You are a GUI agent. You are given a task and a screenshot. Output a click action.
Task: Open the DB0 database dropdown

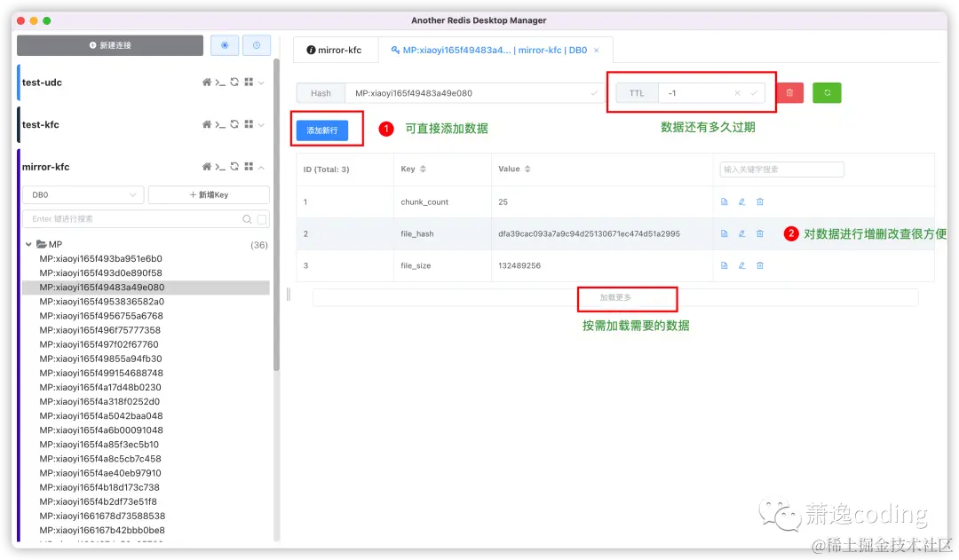[x=83, y=194]
